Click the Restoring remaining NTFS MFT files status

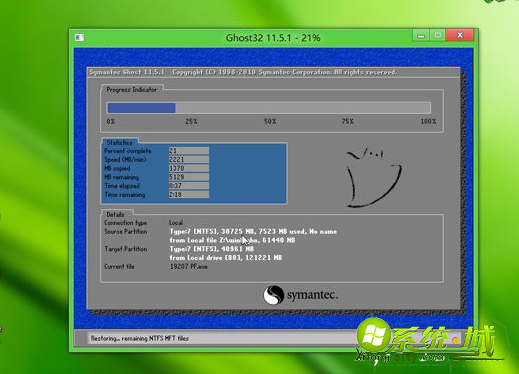(140, 338)
